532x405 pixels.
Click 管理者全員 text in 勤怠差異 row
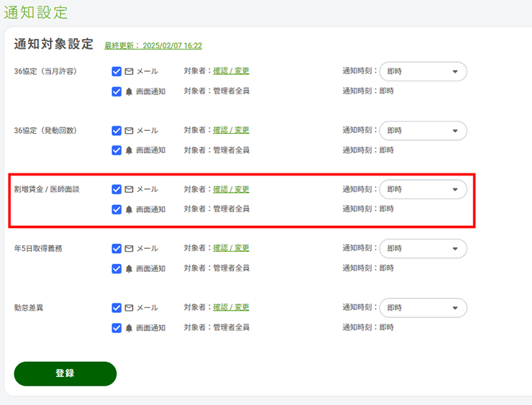(x=231, y=327)
